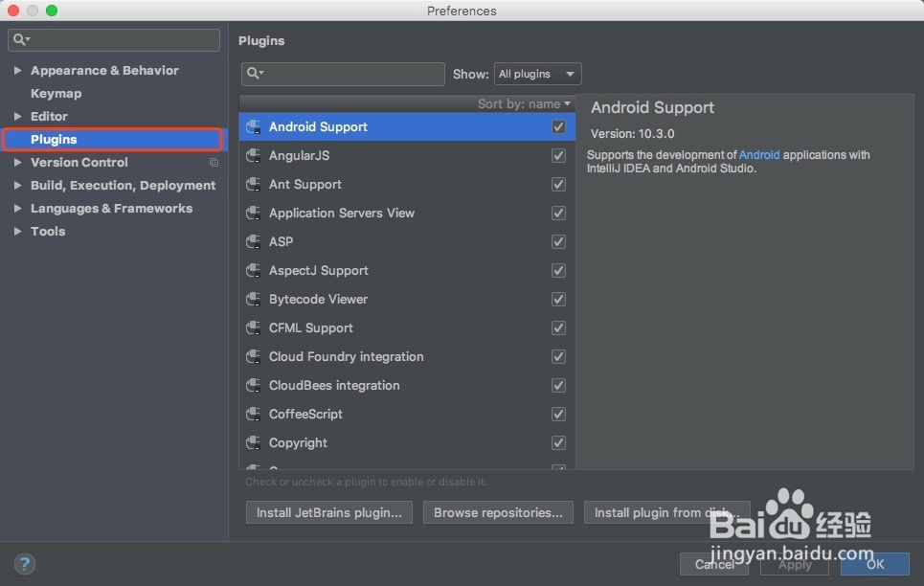Select the Ant Support plugin row

point(407,185)
